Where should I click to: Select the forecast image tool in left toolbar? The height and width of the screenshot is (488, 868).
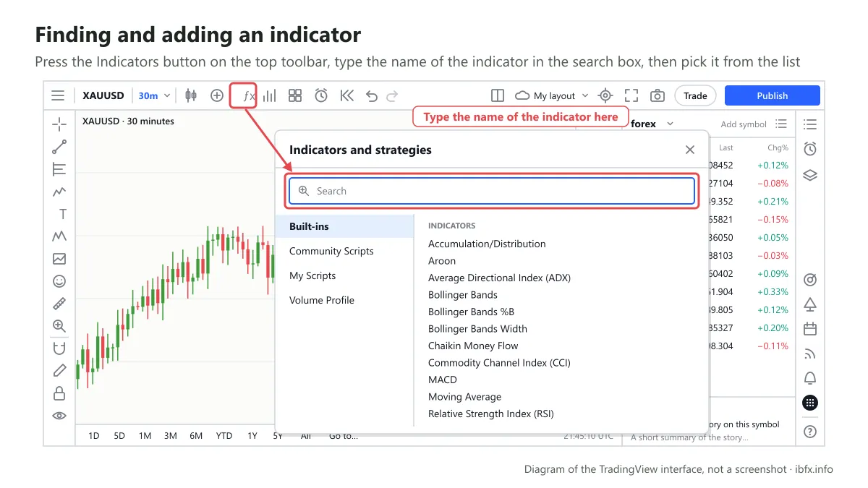[x=59, y=258]
